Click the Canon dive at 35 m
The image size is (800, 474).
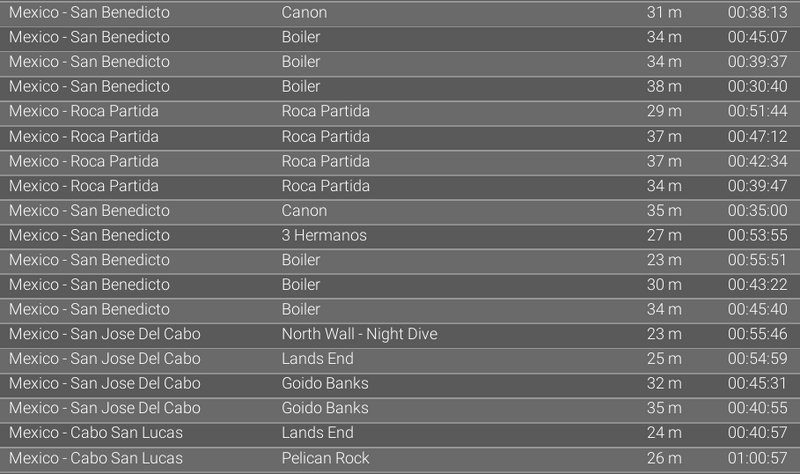coord(304,210)
